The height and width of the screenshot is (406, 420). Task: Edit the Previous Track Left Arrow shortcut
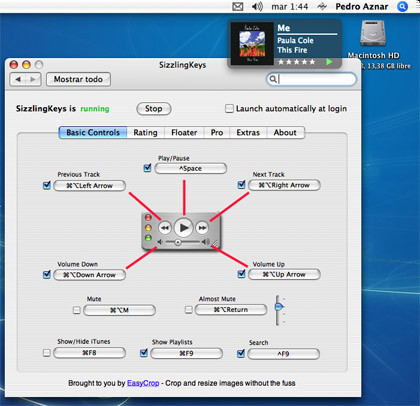coord(89,186)
